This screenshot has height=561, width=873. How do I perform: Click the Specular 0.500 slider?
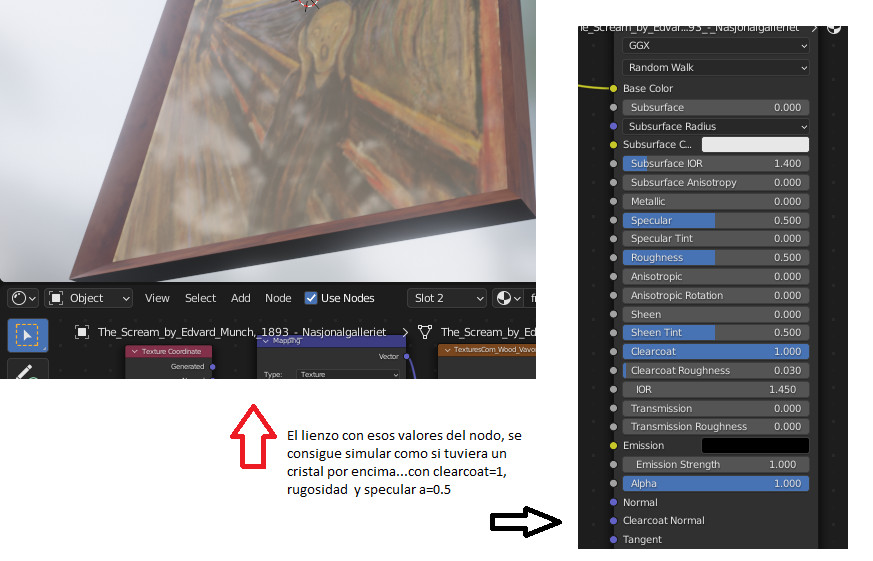(x=715, y=220)
